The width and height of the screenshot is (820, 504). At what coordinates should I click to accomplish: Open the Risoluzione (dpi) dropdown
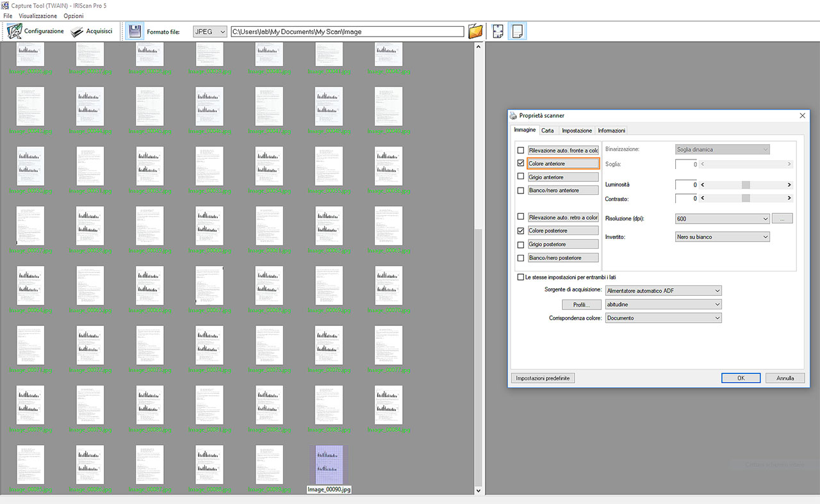tap(722, 219)
